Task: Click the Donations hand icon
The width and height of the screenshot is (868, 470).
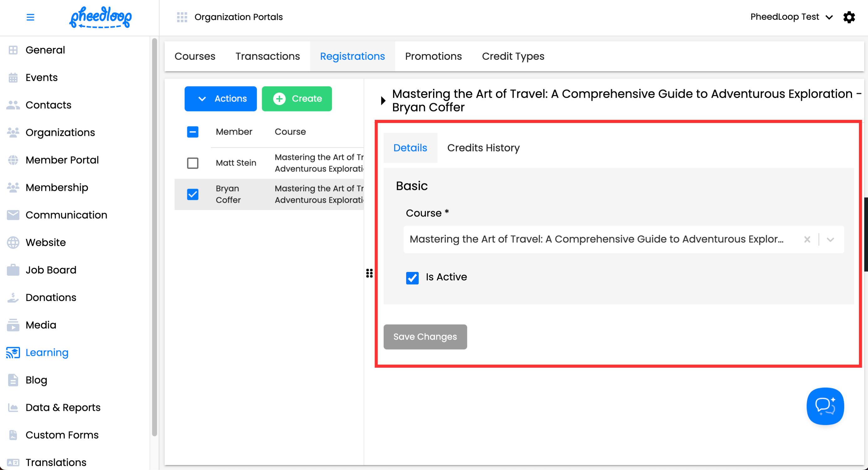Action: pyautogui.click(x=13, y=298)
